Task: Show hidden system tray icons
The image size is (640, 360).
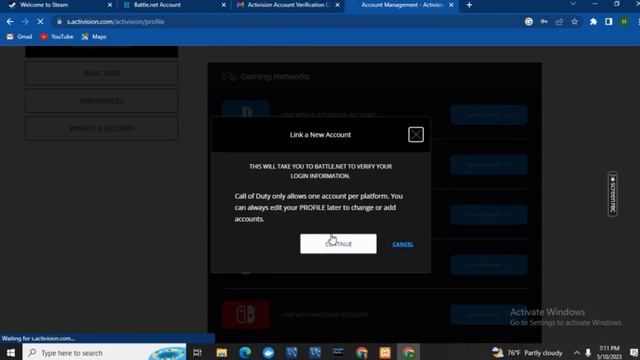Action: coord(576,352)
